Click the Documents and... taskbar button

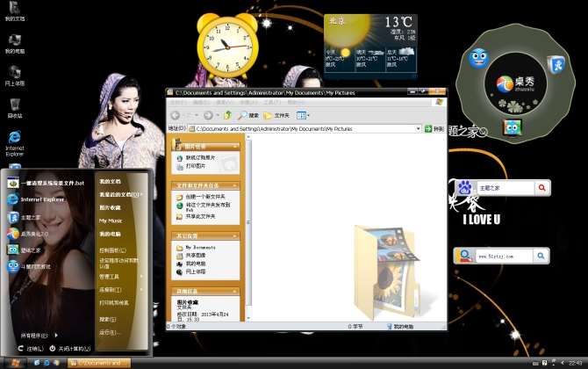coord(99,363)
